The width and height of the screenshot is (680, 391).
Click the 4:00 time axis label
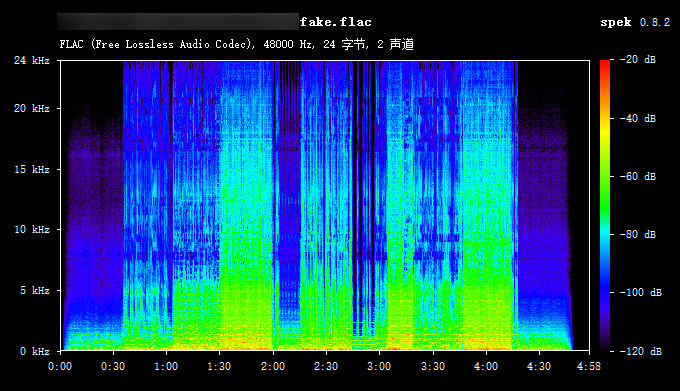(x=486, y=367)
